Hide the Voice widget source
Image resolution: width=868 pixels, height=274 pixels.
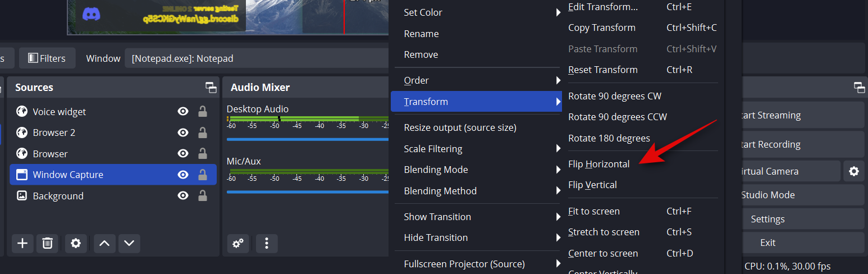tap(183, 112)
